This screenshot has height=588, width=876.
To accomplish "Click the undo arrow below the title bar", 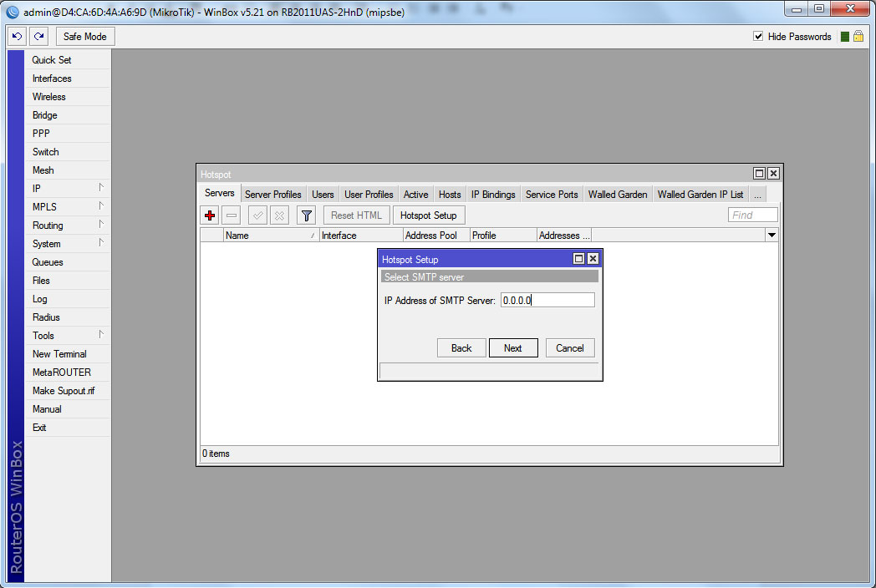I will click(x=17, y=36).
